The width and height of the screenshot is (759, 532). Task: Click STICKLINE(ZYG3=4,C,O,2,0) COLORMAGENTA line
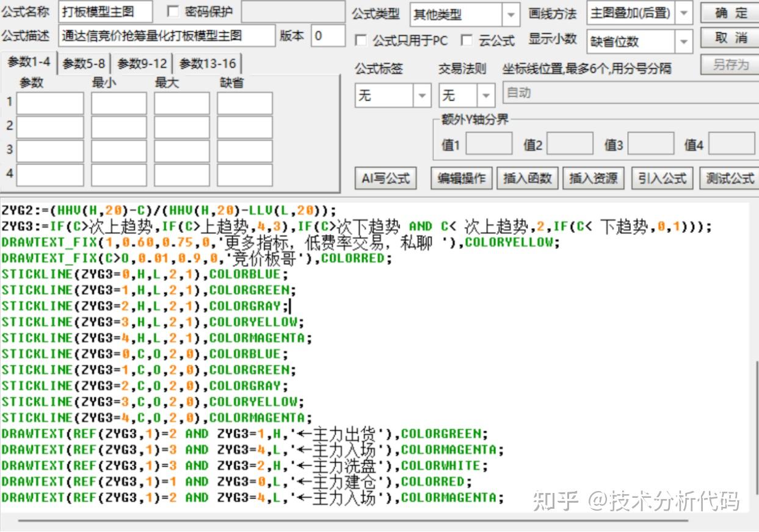point(156,417)
